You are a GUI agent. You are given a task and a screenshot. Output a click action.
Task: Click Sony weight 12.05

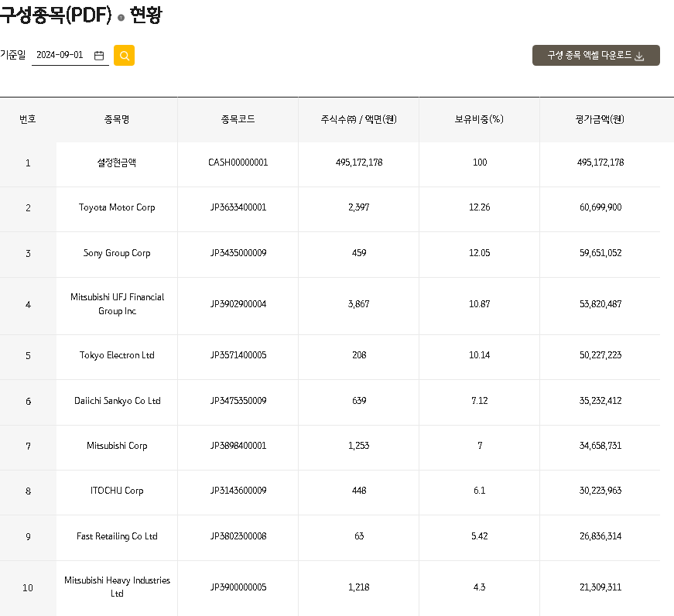click(479, 253)
